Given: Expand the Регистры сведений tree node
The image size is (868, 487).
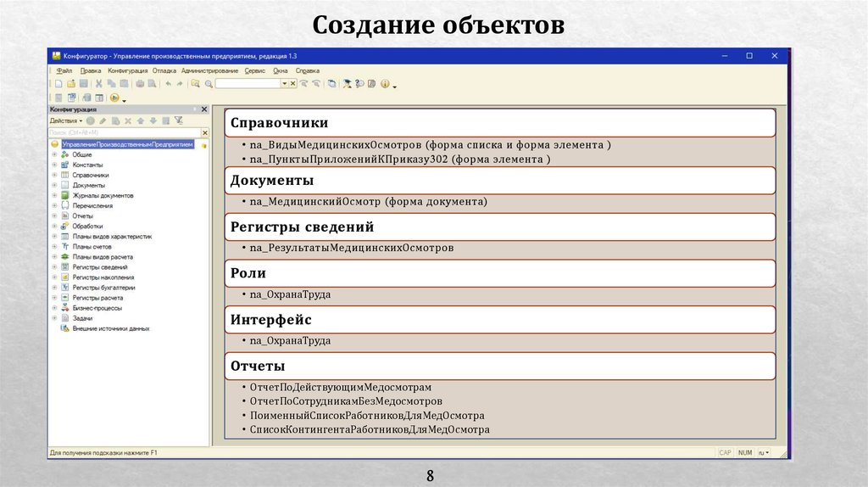Looking at the screenshot, I should click(54, 267).
